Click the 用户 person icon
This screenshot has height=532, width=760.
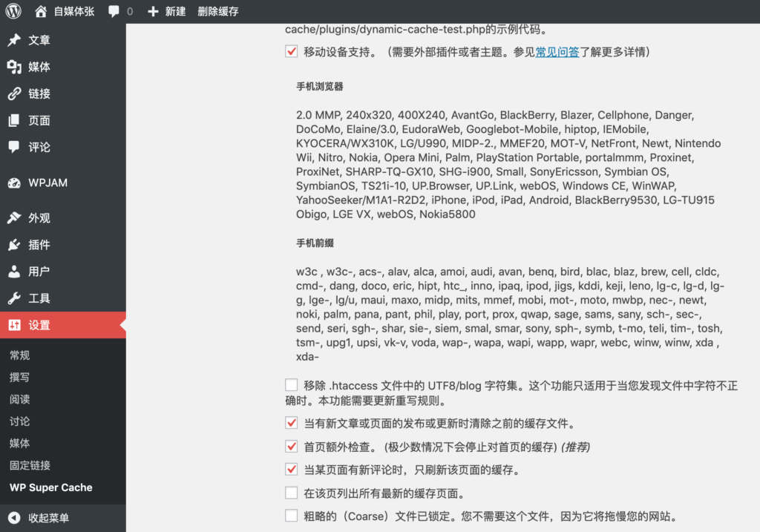(x=14, y=272)
